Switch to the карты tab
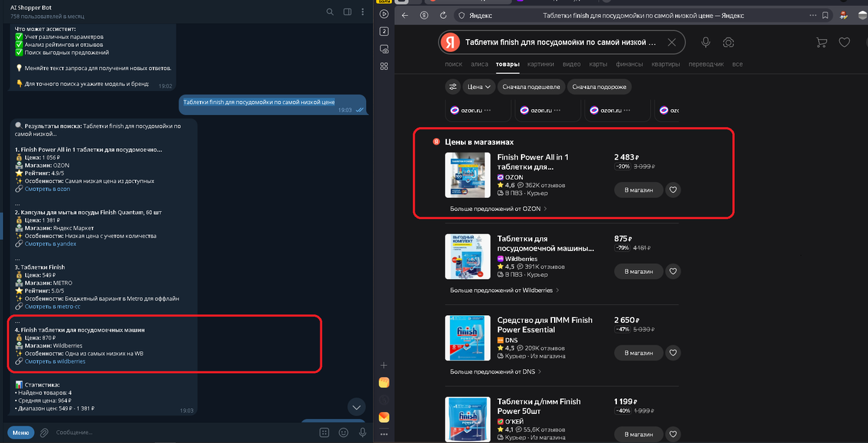 tap(598, 64)
